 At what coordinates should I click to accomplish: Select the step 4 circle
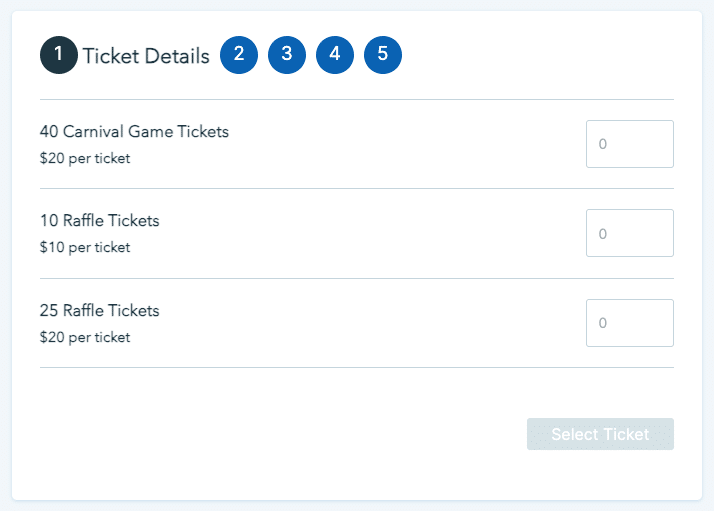[x=335, y=55]
